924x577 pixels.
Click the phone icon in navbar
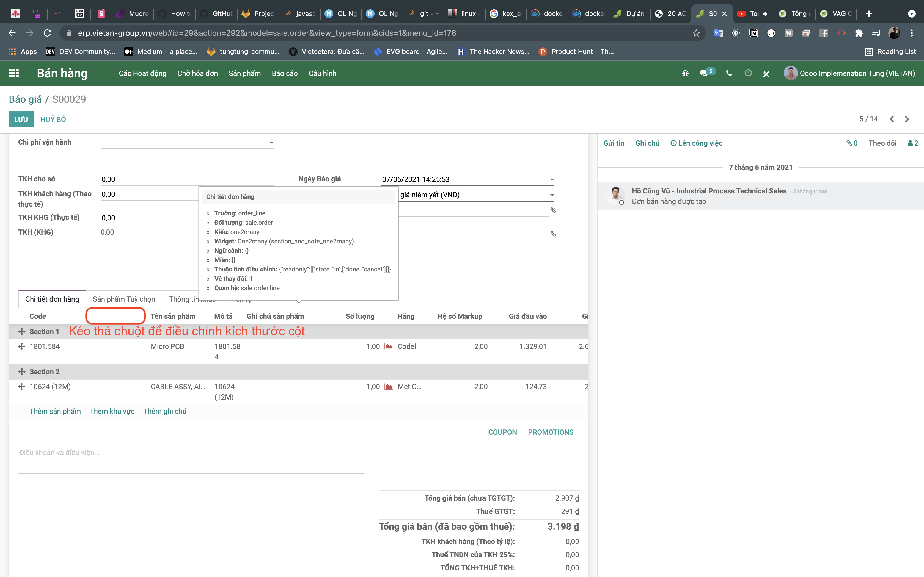729,73
